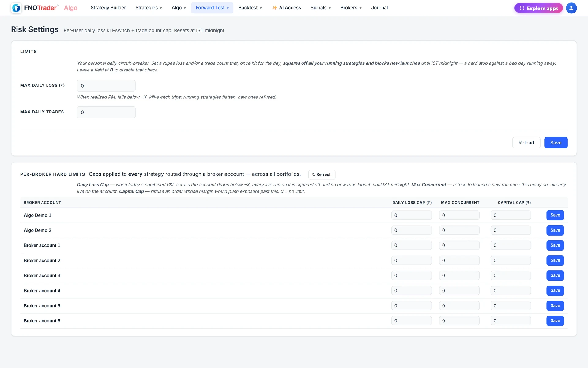Expand the Algo dropdown in navbar
The height and width of the screenshot is (368, 588).
coord(179,8)
